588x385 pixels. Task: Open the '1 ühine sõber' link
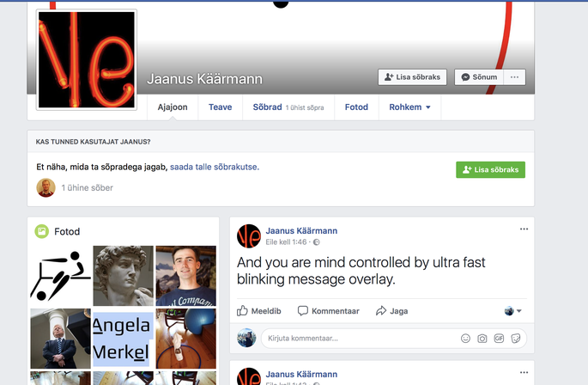point(87,188)
